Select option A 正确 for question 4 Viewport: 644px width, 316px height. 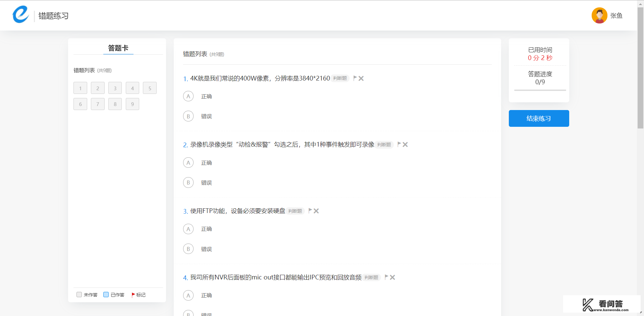tap(188, 296)
